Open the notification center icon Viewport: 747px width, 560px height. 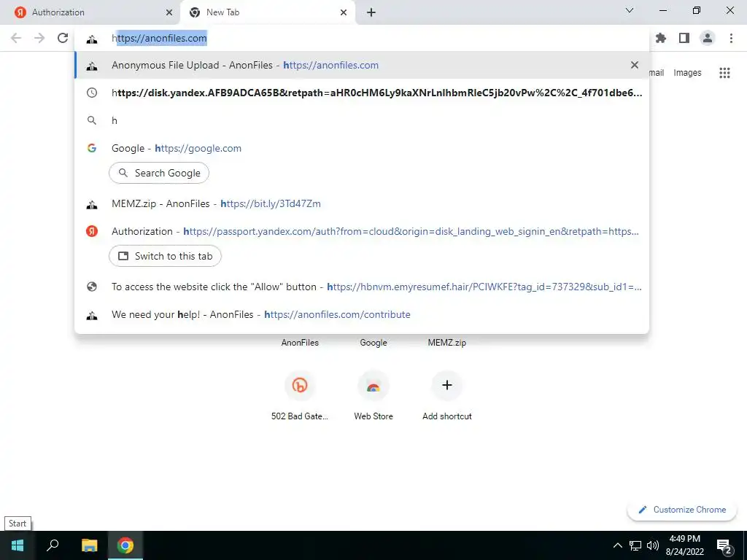click(x=724, y=547)
